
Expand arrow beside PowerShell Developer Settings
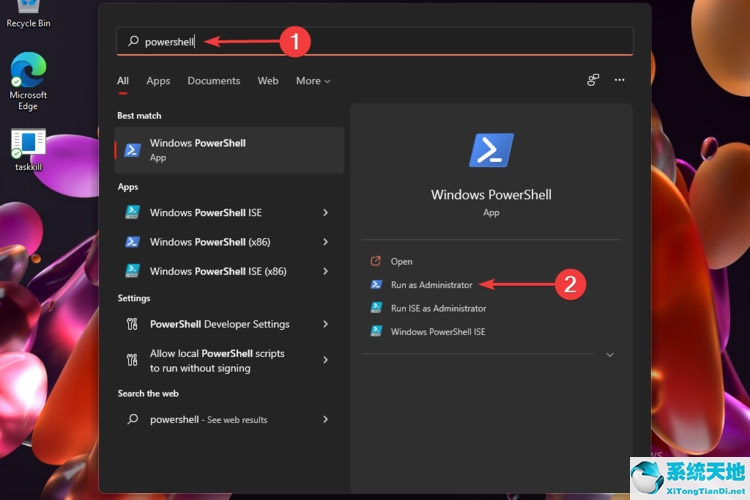click(326, 324)
